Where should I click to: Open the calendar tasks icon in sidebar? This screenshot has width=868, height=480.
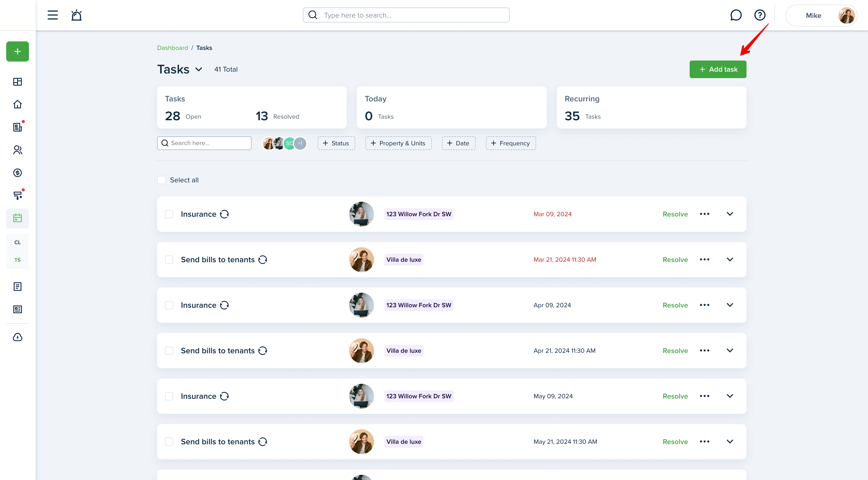[x=18, y=218]
